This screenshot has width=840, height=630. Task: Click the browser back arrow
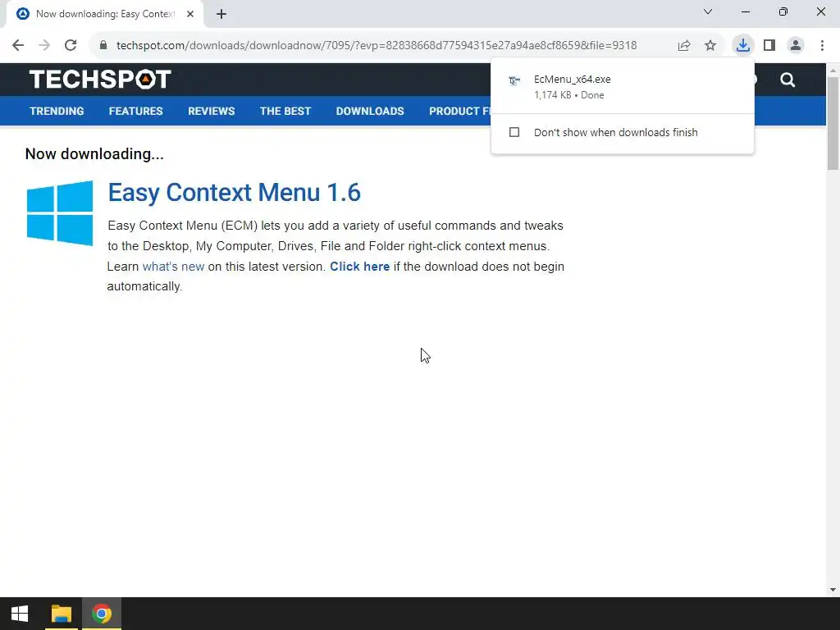[18, 45]
